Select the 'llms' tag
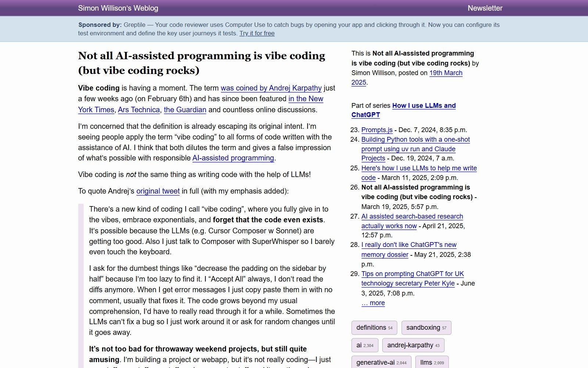Screen dimensions: 588x368 [432, 362]
